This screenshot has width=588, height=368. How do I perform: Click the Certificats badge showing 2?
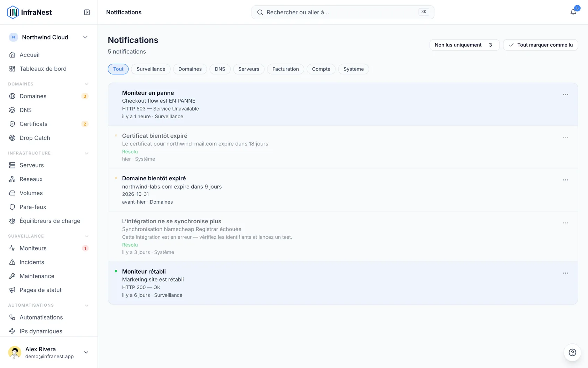85,124
